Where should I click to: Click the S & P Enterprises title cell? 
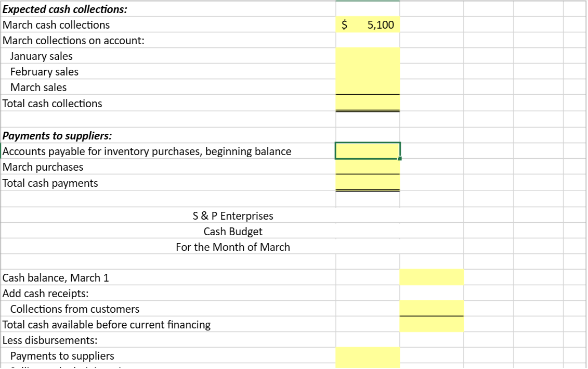tap(232, 215)
